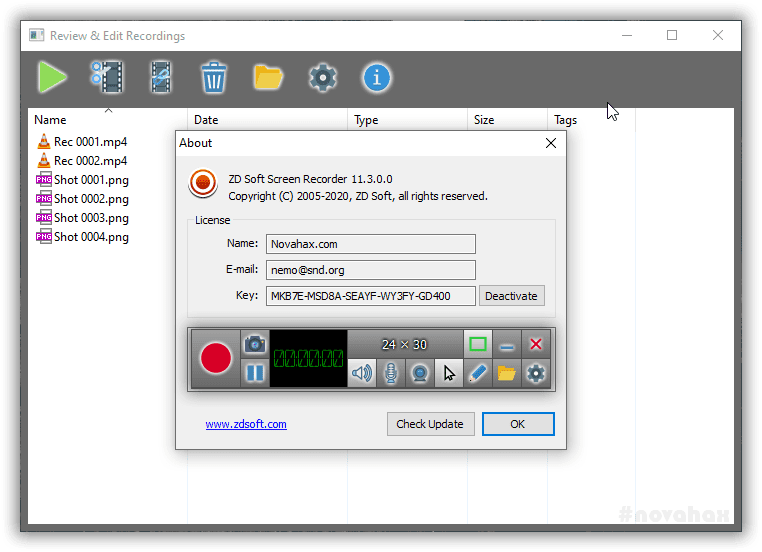The image size is (762, 552).
Task: Take a screenshot with the camera icon
Action: [x=255, y=344]
